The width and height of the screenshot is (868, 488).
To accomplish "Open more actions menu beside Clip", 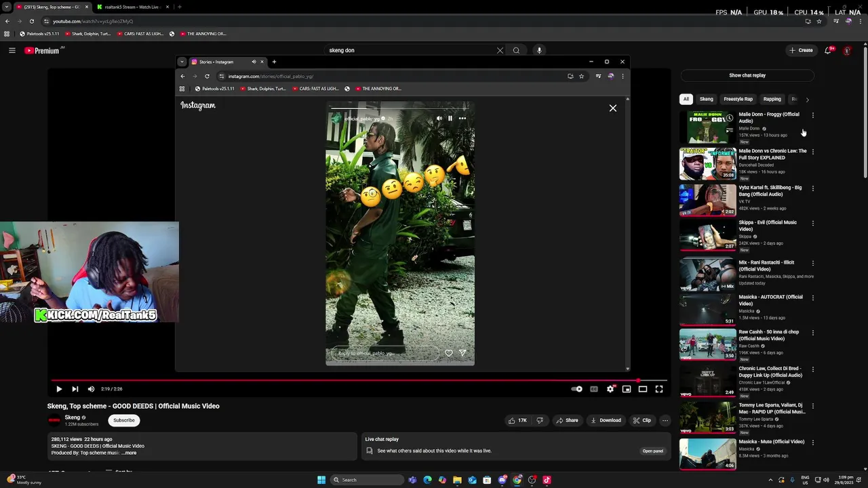I will [x=665, y=420].
